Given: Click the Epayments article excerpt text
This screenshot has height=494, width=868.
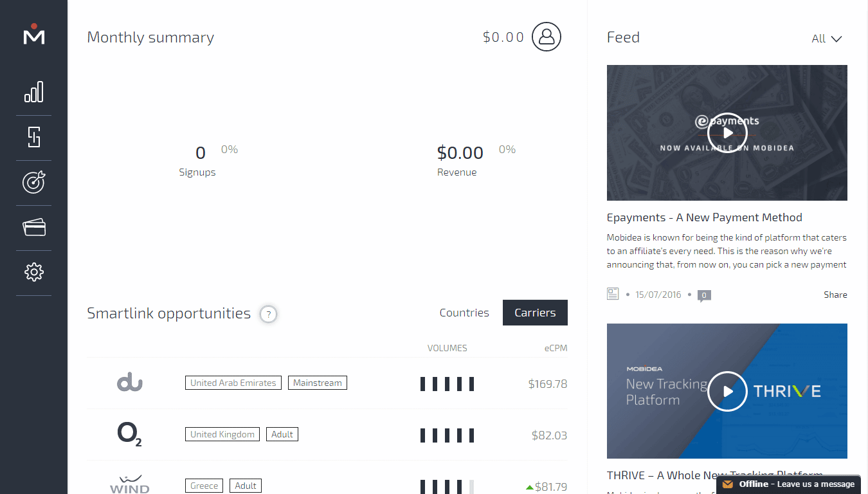Looking at the screenshot, I should 727,251.
